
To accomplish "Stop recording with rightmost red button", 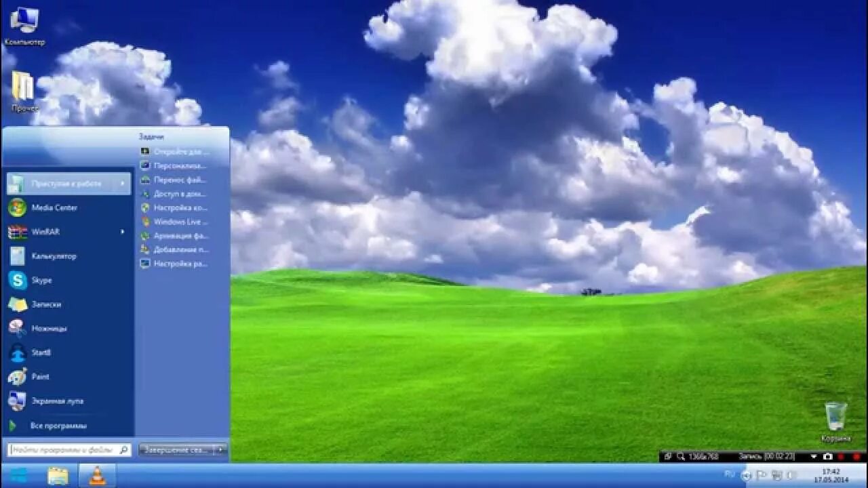I will 856,457.
